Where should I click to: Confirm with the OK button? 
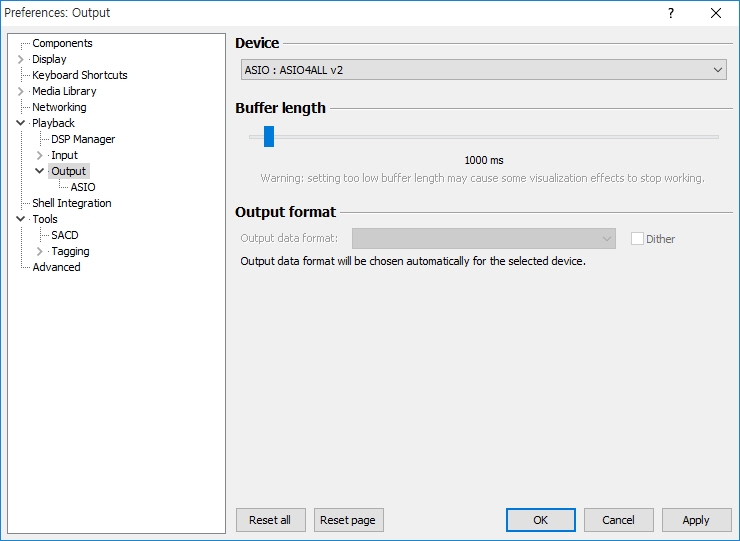[x=540, y=520]
